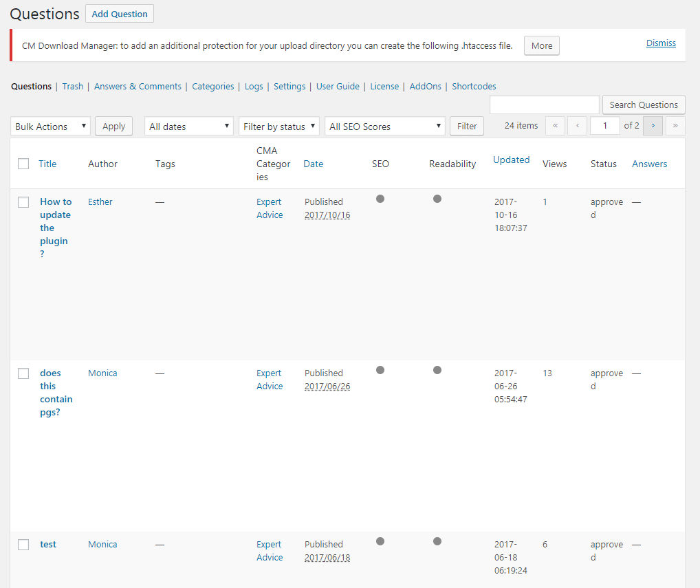
Task: Focus the search questions text field
Action: [544, 105]
